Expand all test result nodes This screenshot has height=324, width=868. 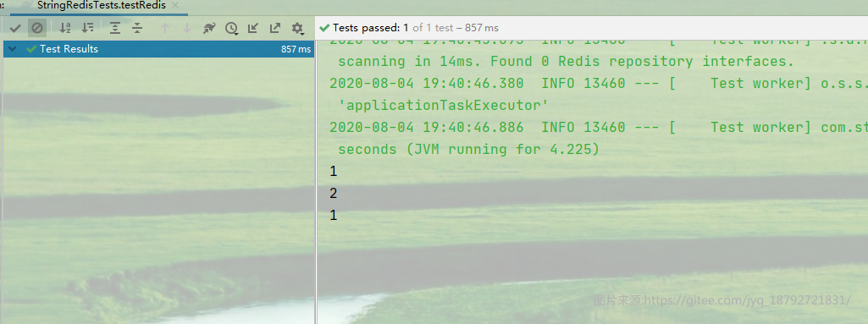pyautogui.click(x=115, y=28)
